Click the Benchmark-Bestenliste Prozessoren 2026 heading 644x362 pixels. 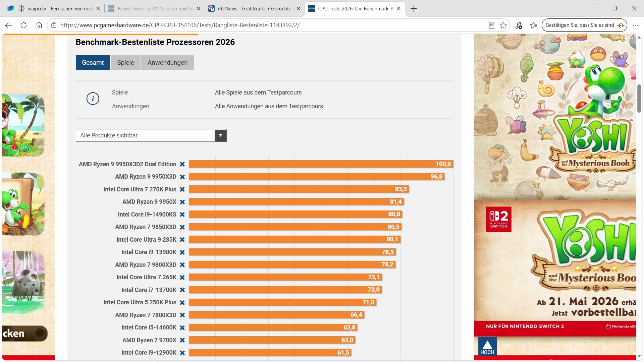tap(155, 42)
